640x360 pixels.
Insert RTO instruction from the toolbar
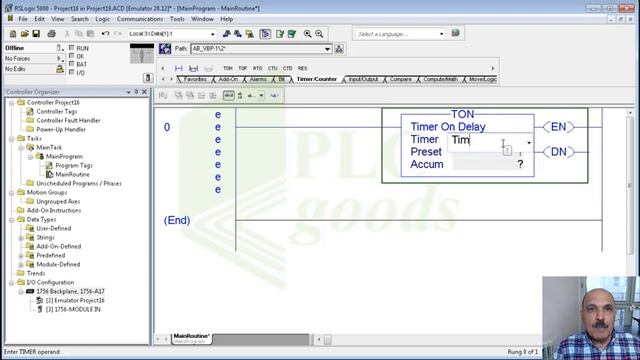click(258, 68)
